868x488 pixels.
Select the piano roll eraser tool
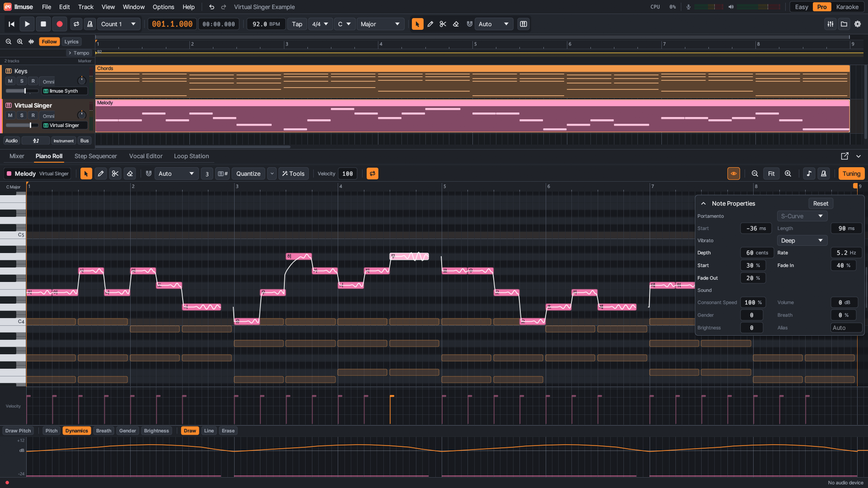(x=130, y=174)
